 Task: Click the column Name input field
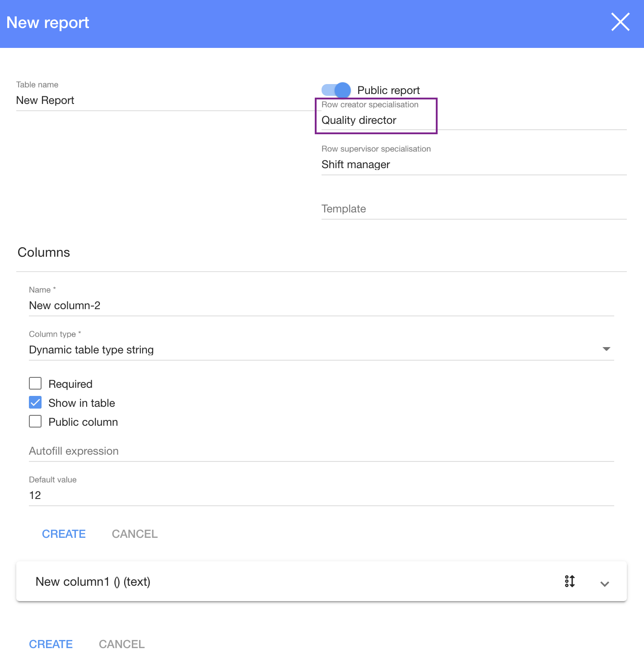(321, 306)
